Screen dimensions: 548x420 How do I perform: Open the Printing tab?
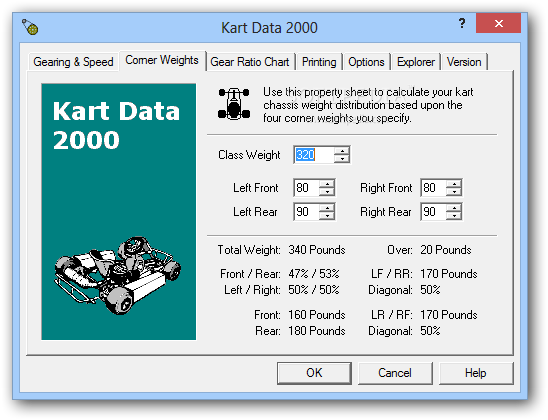tap(319, 62)
